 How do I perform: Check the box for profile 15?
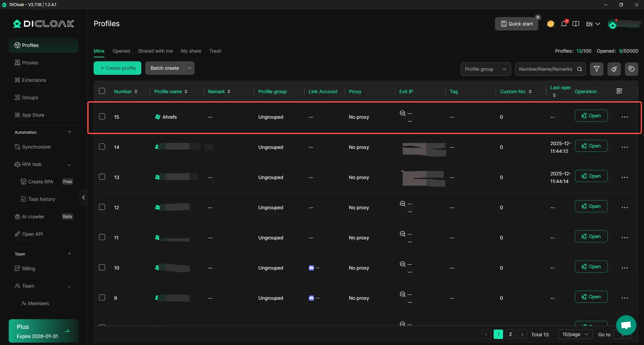[x=102, y=117]
